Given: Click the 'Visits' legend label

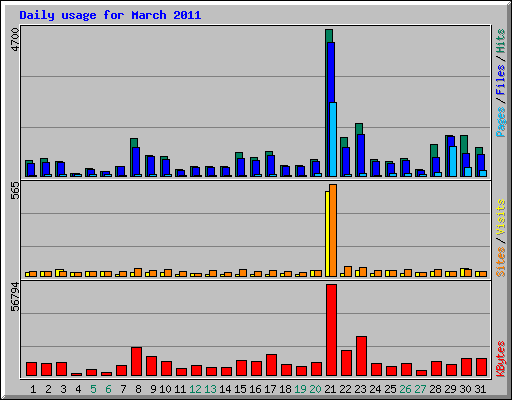Looking at the screenshot, I should (x=500, y=217).
